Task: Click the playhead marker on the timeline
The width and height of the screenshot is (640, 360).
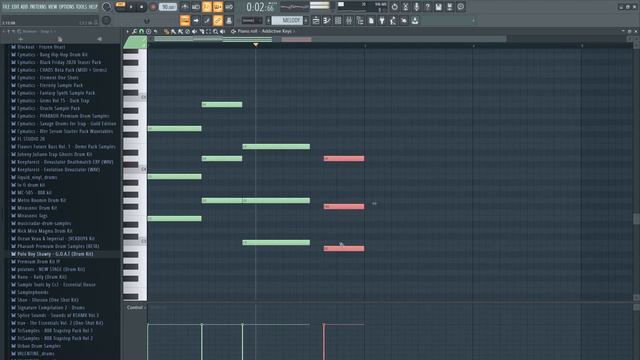Action: pyautogui.click(x=256, y=44)
